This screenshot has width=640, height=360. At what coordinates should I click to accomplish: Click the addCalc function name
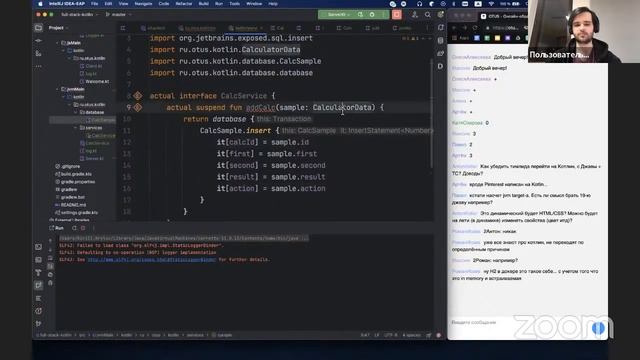click(260, 107)
